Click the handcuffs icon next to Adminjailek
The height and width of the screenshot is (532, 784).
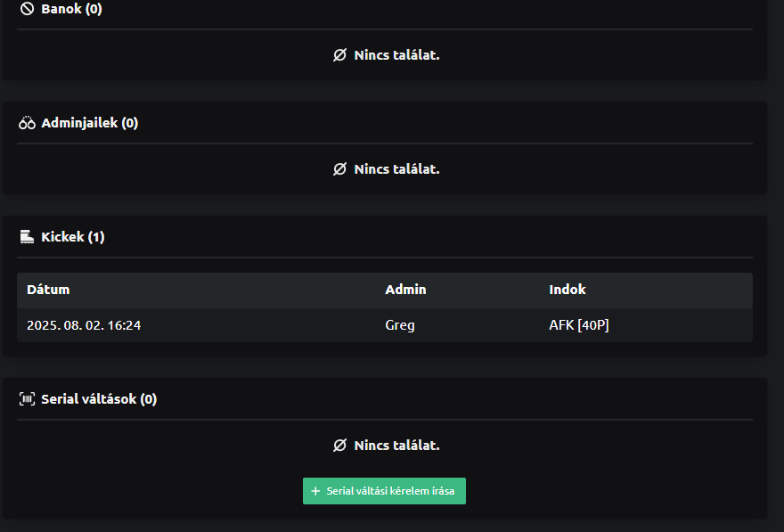point(27,123)
